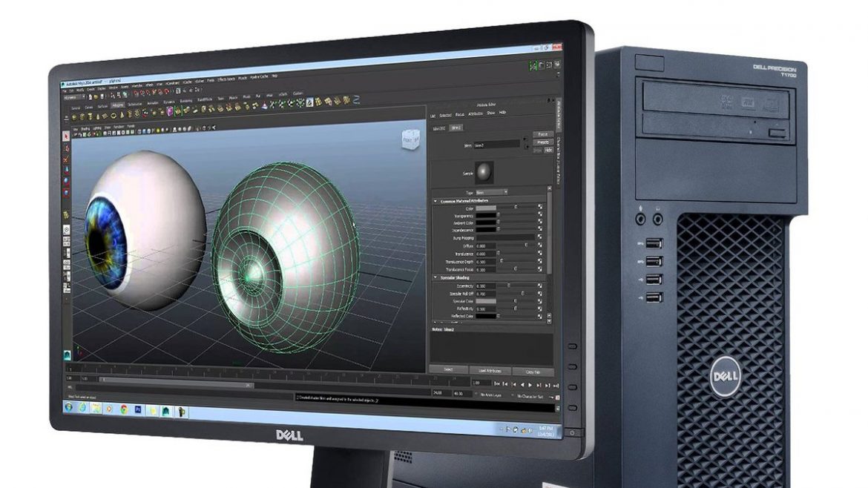Create a polygon sphere from shelf
This screenshot has width=868, height=488.
tap(74, 117)
